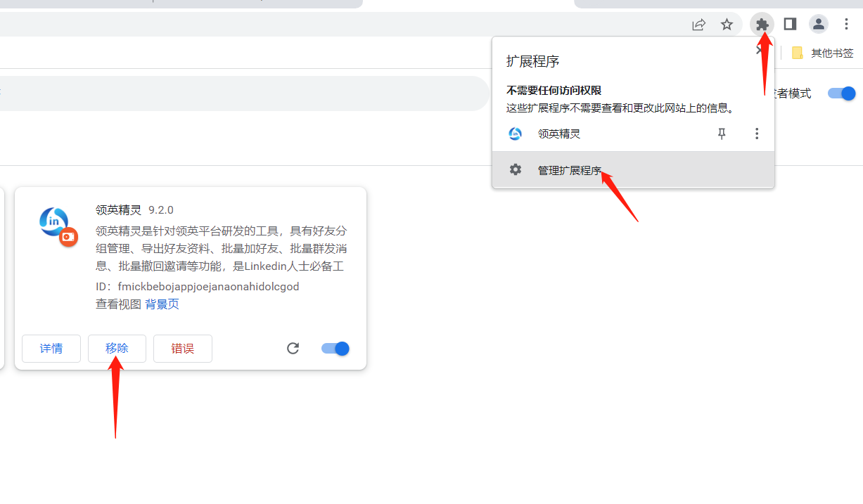Open 详情 for the extension
The height and width of the screenshot is (504, 863).
tap(51, 349)
